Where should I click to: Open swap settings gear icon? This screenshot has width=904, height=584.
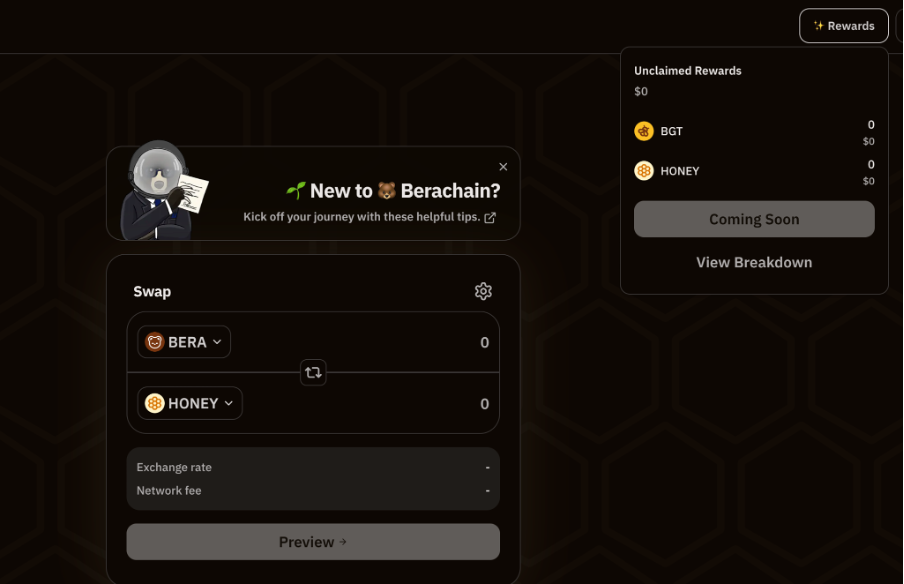(x=483, y=291)
